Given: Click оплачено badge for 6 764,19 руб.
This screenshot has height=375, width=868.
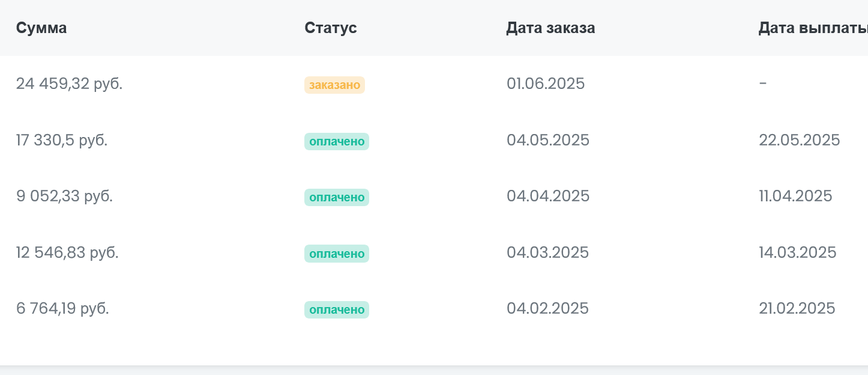Looking at the screenshot, I should pyautogui.click(x=337, y=309).
